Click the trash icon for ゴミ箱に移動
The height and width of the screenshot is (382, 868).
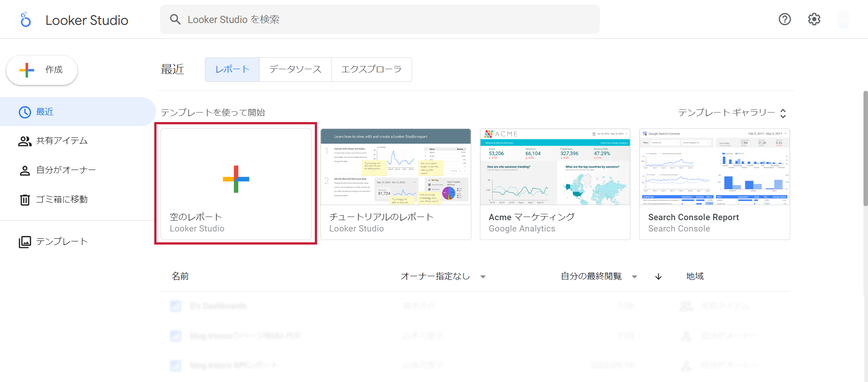(25, 200)
